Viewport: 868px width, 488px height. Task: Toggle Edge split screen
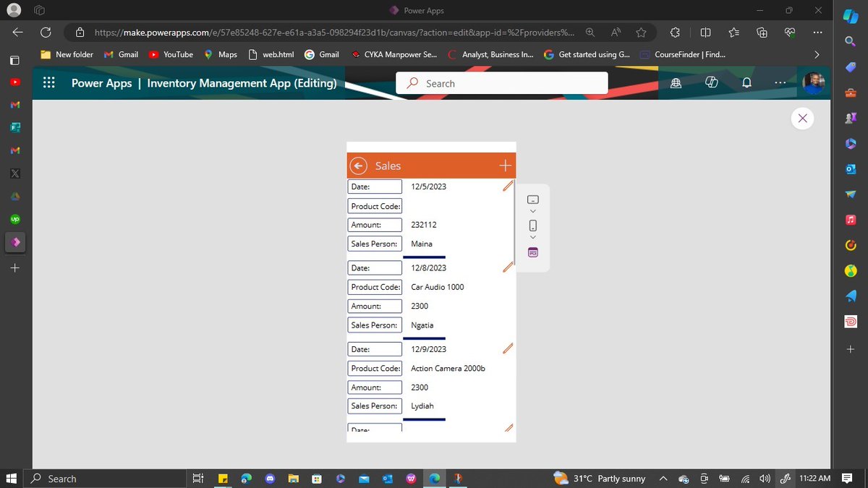pos(705,32)
